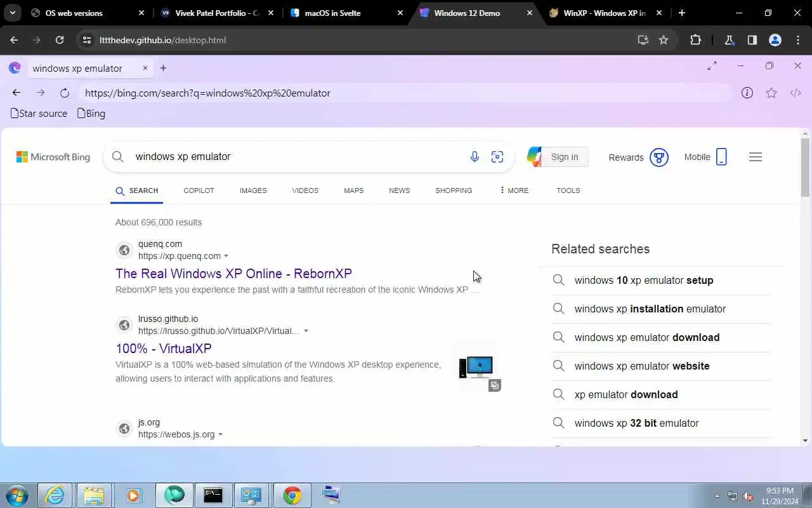Viewport: 812px width, 508px height.
Task: Click the page info icon in Edge
Action: (747, 93)
